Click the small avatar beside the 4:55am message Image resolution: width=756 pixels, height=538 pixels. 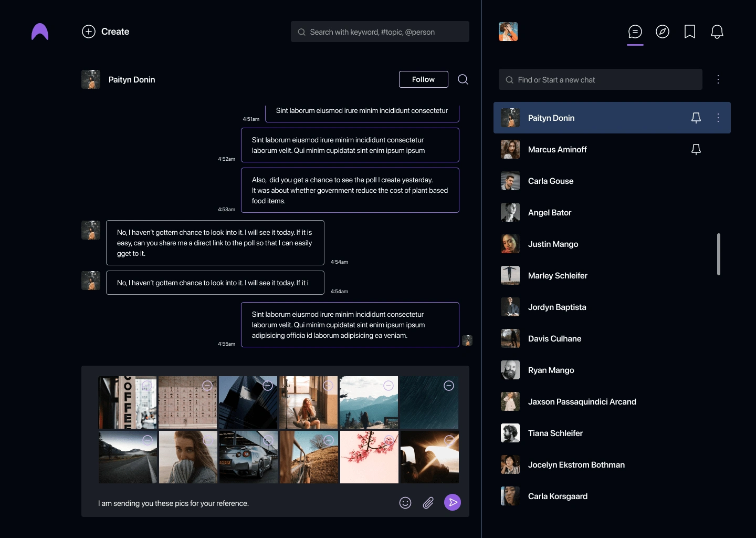pos(467,340)
